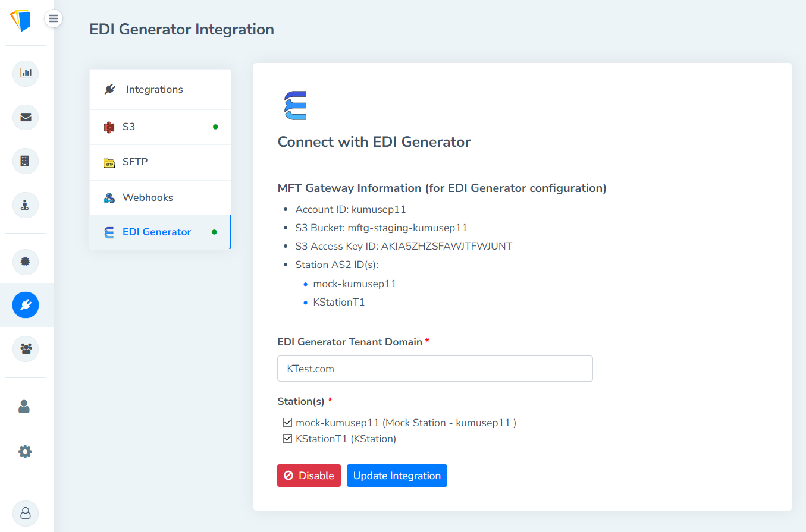This screenshot has height=532, width=806.
Task: Open the Webhooks integration section
Action: point(159,197)
